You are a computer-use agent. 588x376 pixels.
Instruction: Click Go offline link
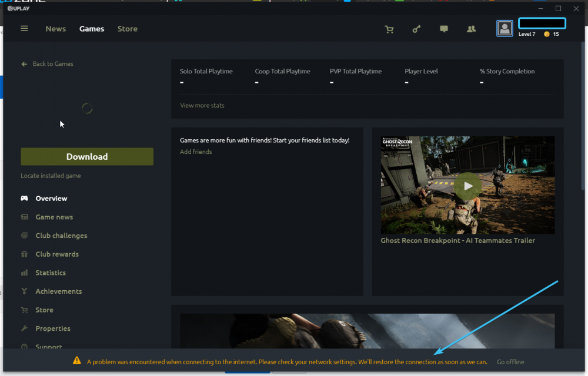tap(510, 362)
